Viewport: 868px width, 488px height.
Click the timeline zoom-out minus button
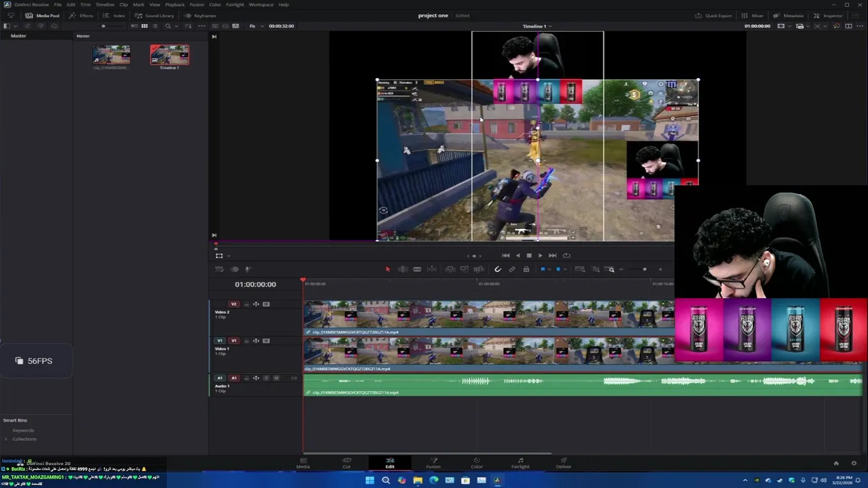621,269
